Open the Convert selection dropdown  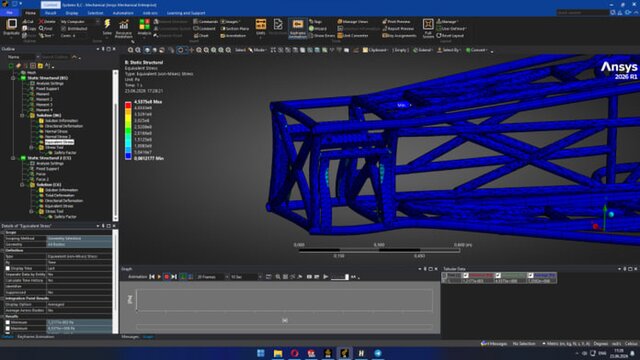pyautogui.click(x=477, y=50)
